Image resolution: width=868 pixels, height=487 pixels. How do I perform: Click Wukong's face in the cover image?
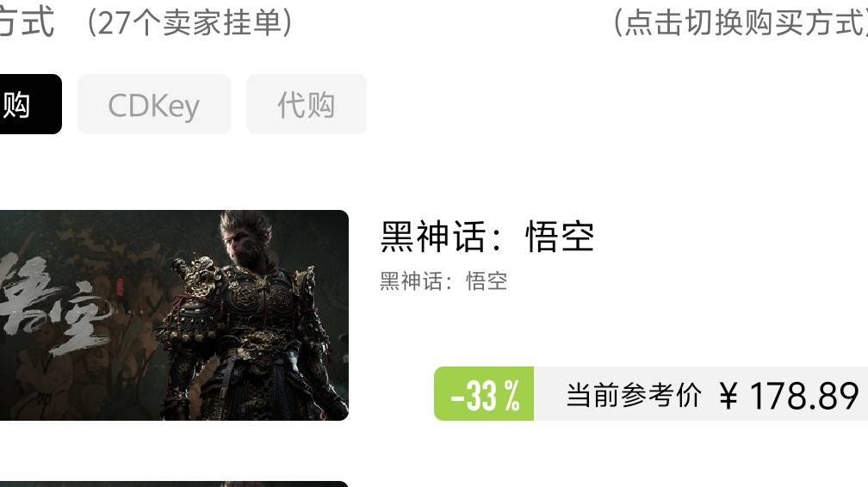click(x=242, y=243)
